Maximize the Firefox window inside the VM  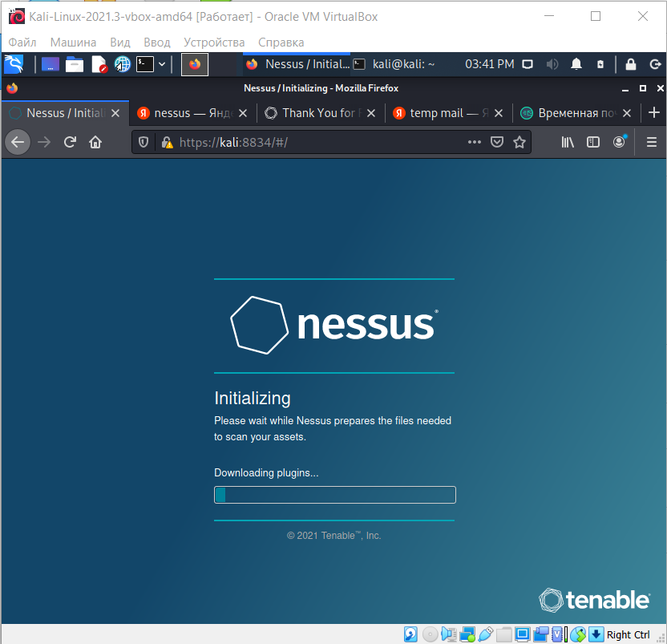pyautogui.click(x=643, y=88)
